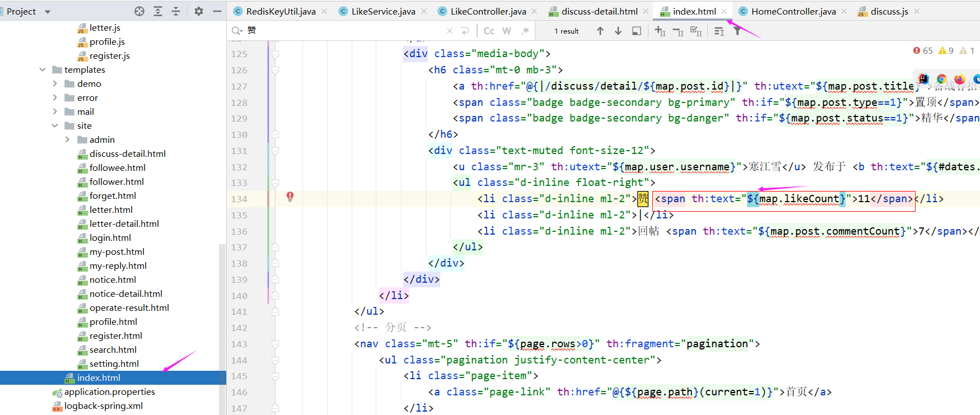Click the warnings indicator showing 9
The width and height of the screenshot is (980, 415).
tap(946, 50)
